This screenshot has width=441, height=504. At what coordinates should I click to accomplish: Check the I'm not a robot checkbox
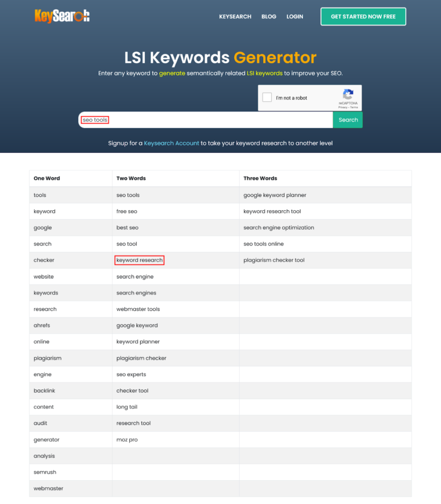pyautogui.click(x=267, y=97)
